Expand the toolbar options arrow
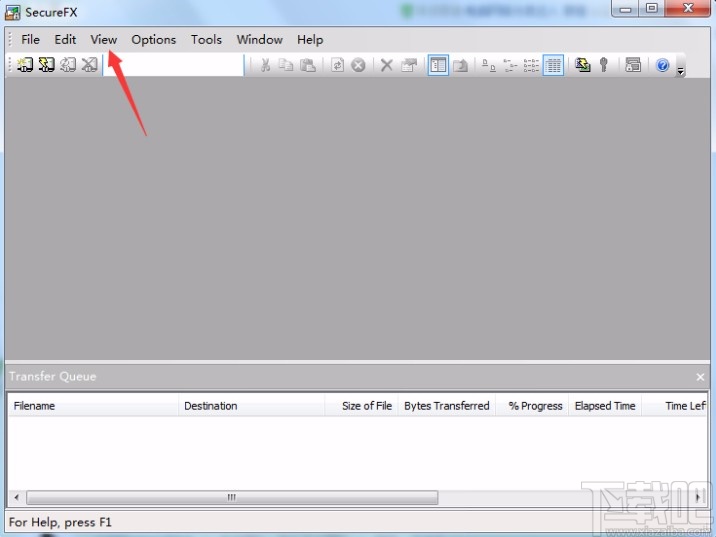The width and height of the screenshot is (716, 537). click(680, 71)
